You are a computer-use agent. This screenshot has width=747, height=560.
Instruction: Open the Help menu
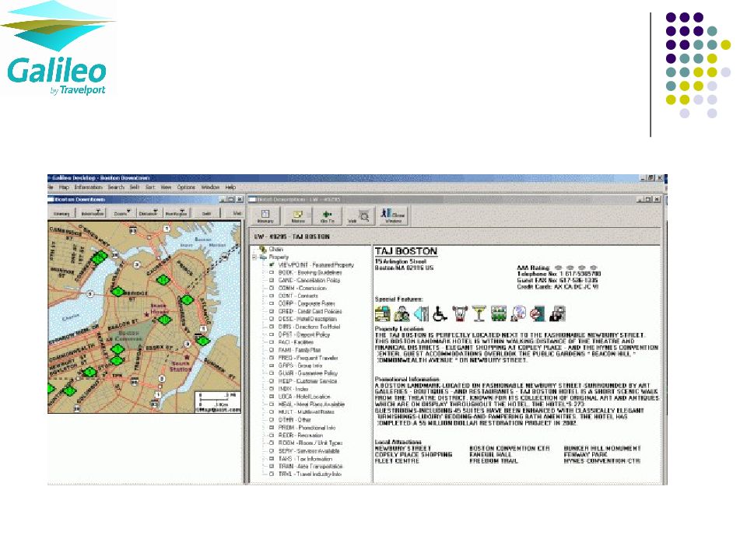(230, 187)
